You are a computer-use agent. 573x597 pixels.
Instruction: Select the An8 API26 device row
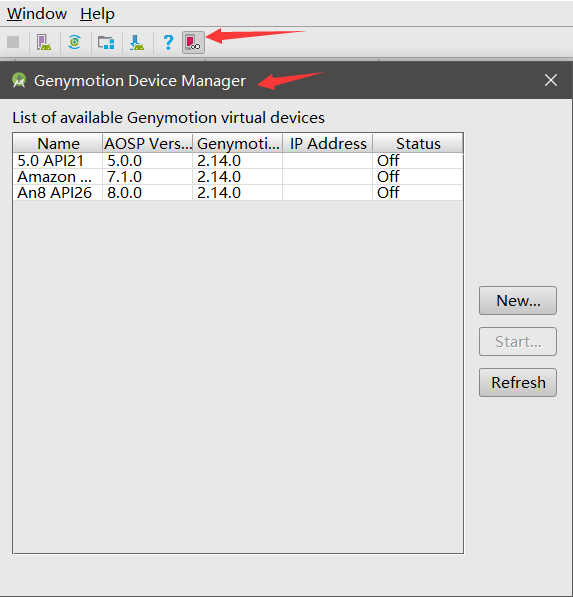coord(238,193)
